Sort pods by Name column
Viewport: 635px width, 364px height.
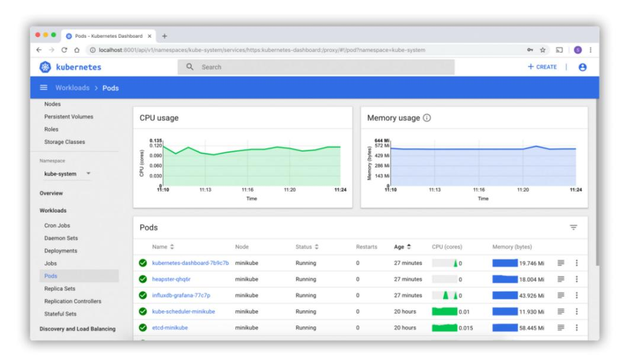[x=163, y=247]
